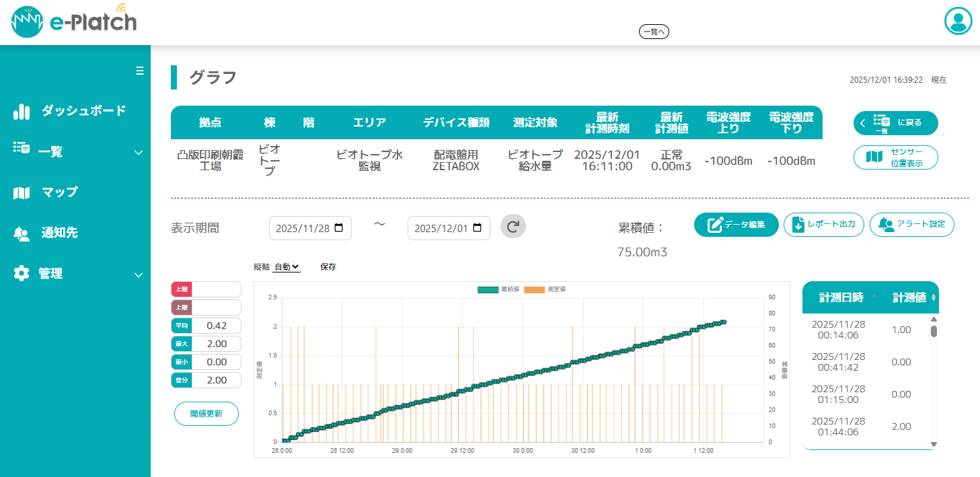
Task: Open the 縦軸 自動 dropdown
Action: (x=287, y=267)
